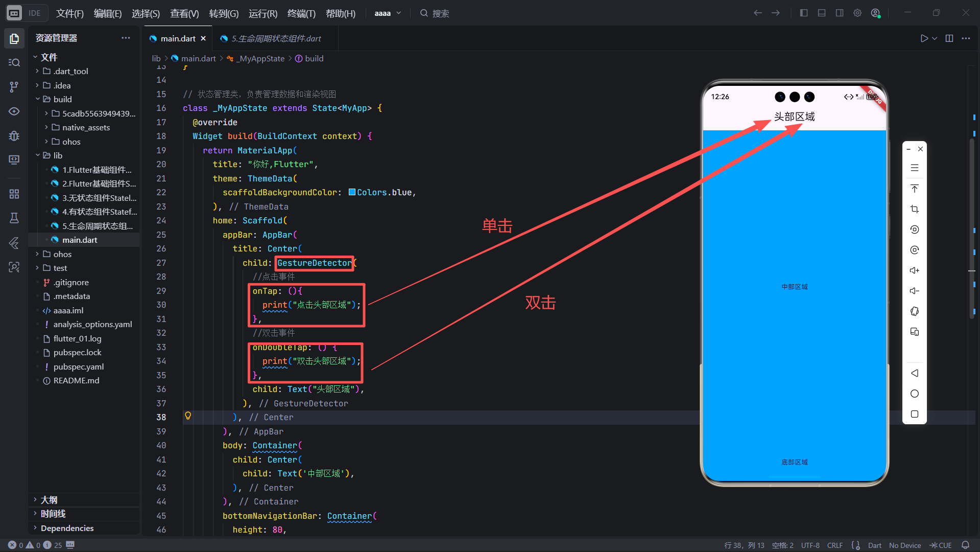Viewport: 980px width, 552px height.
Task: Open the 终端(T) menu
Action: [301, 13]
